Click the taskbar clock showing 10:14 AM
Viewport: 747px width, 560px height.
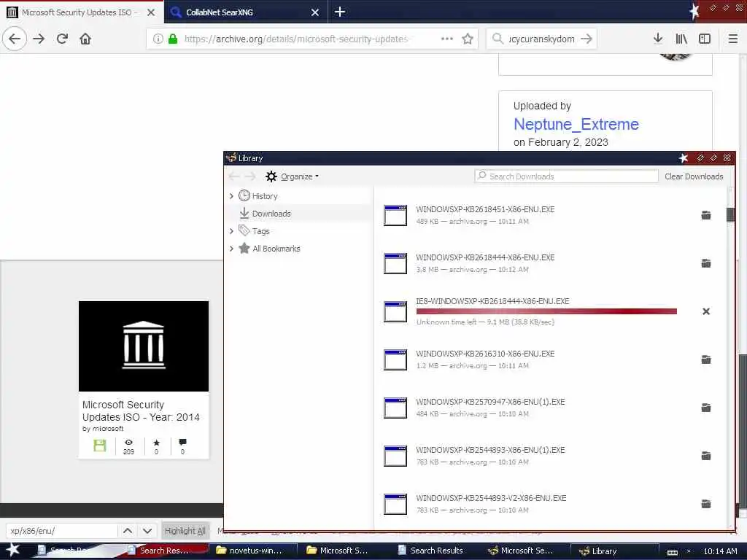pyautogui.click(x=720, y=551)
